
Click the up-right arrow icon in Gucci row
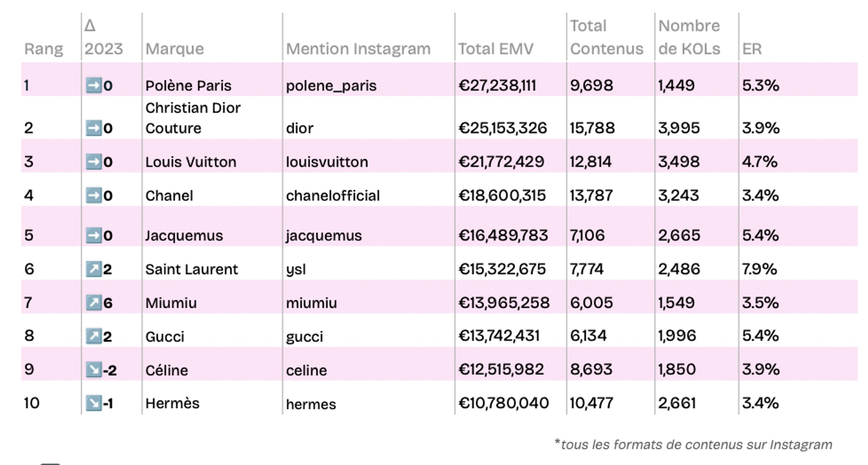[x=93, y=336]
